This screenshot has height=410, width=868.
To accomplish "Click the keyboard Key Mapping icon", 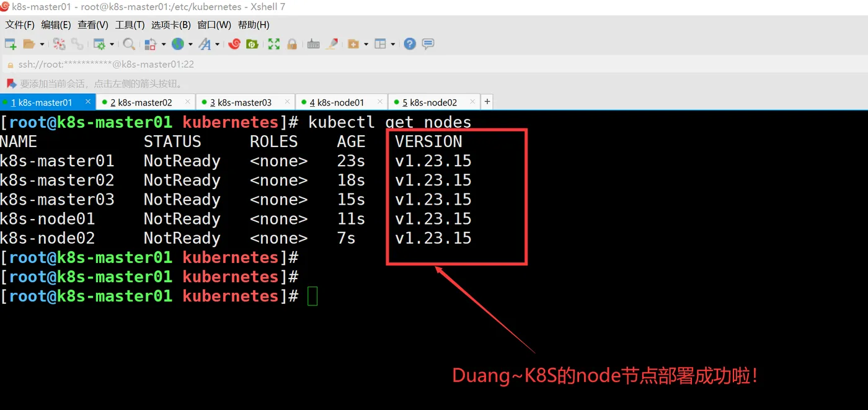I will point(313,44).
